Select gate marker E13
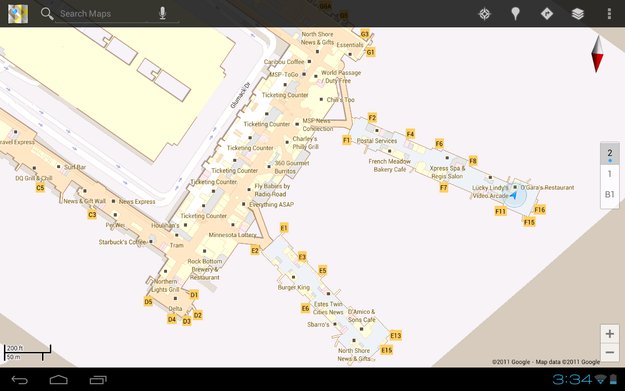Image resolution: width=625 pixels, height=391 pixels. [x=396, y=336]
